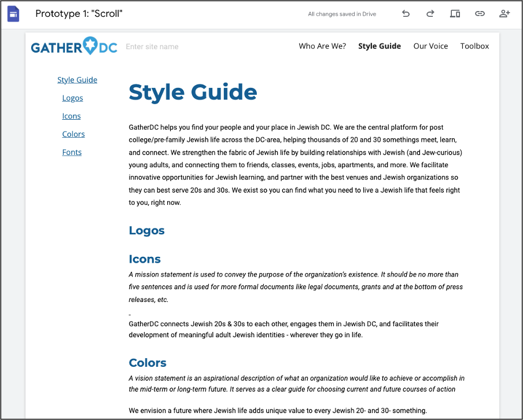This screenshot has width=523, height=420.
Task: Open the 'Who Are We?' page
Action: click(322, 46)
